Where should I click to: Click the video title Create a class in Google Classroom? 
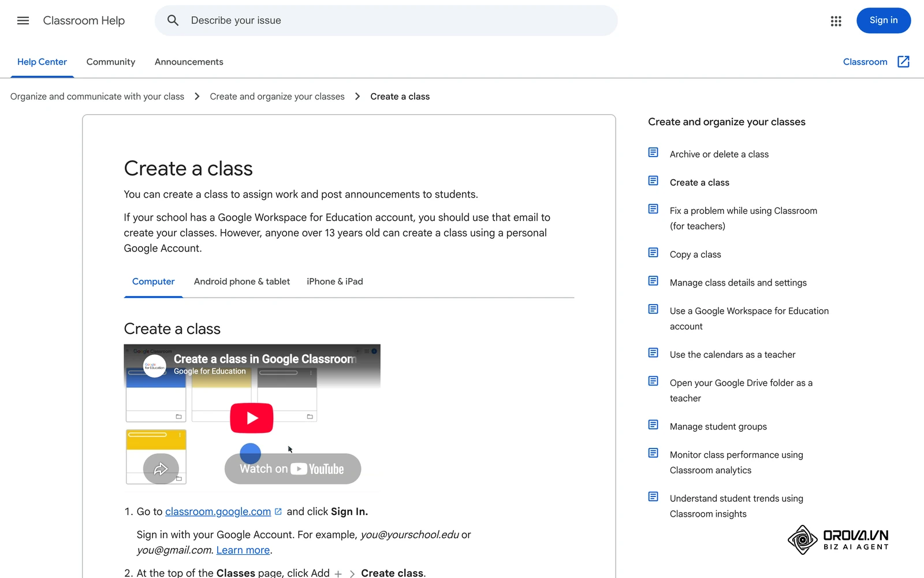(265, 359)
